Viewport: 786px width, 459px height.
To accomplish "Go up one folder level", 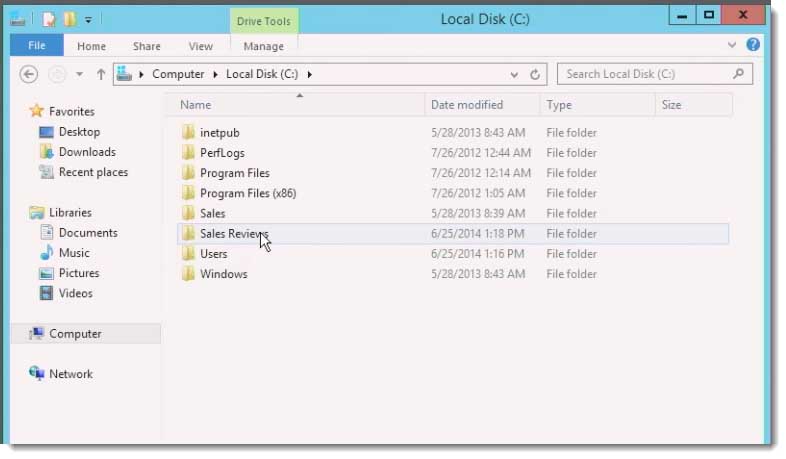I will pyautogui.click(x=101, y=74).
